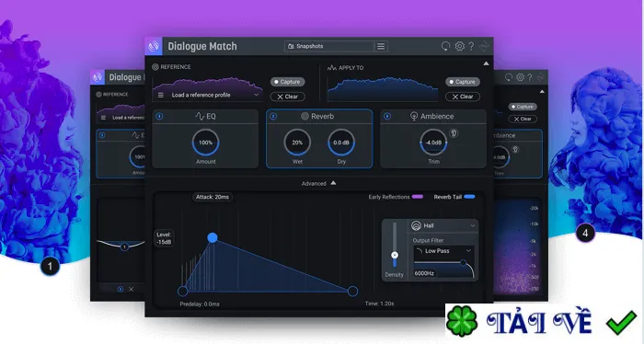Collapse arrow in right background window
The image size is (644, 344).
click(542, 92)
